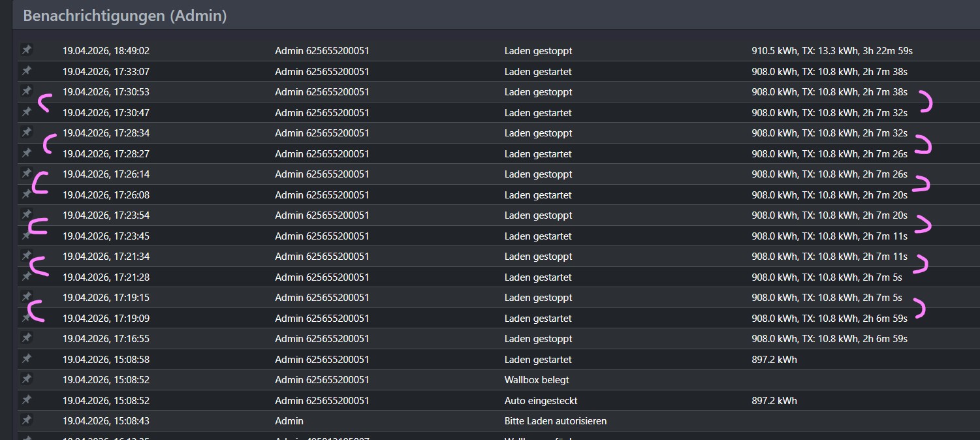Click the Auto eingesteckt message text
980x440 pixels.
[541, 401]
